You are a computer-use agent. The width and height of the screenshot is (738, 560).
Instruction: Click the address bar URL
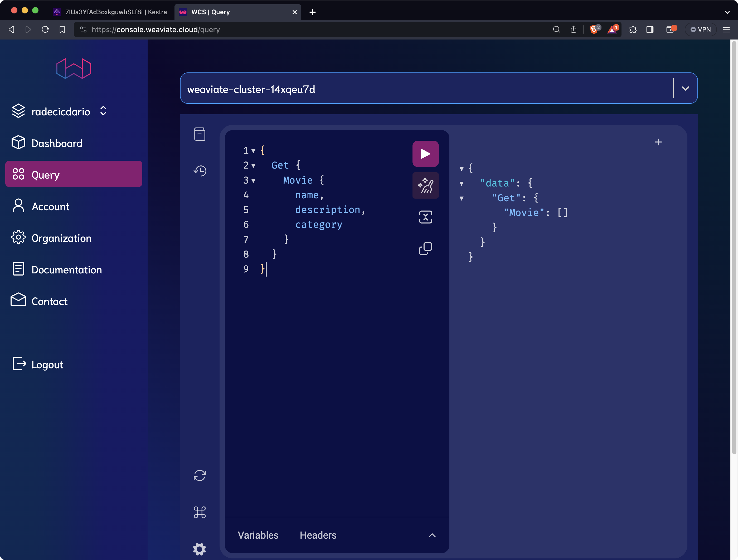pyautogui.click(x=156, y=29)
